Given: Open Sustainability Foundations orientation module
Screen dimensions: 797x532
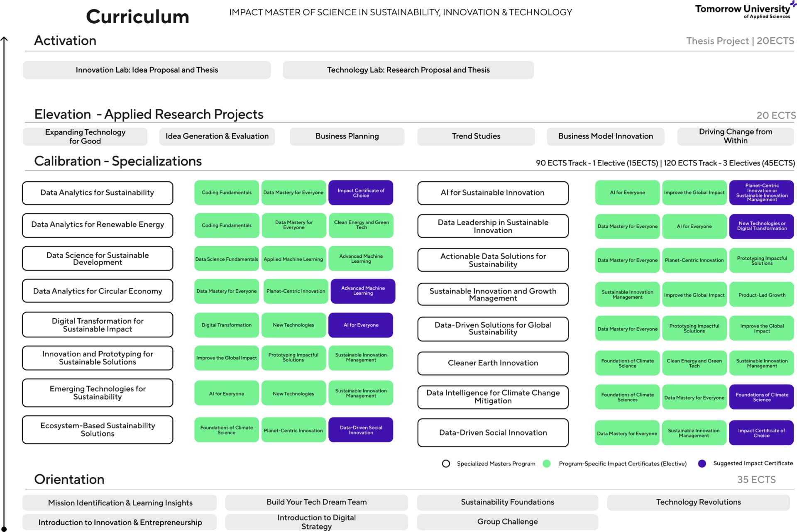Looking at the screenshot, I should pyautogui.click(x=507, y=502).
